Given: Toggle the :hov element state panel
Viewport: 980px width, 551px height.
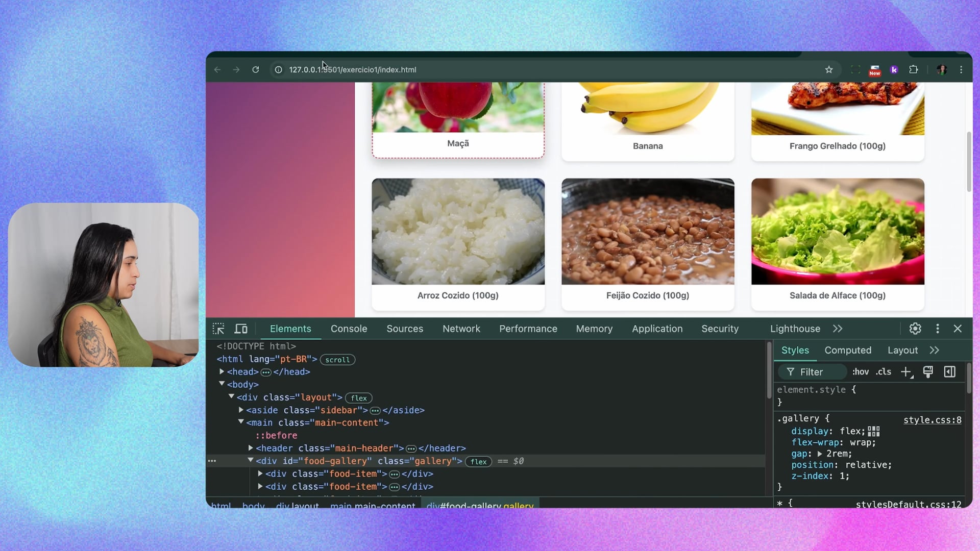Looking at the screenshot, I should 861,372.
